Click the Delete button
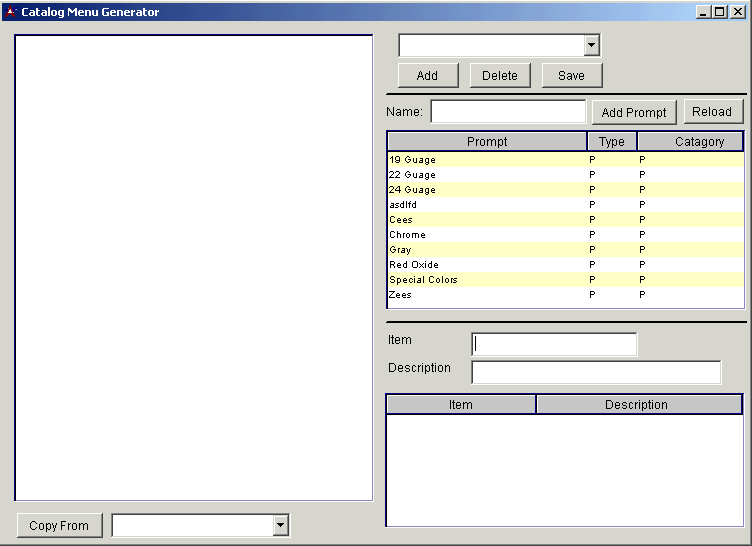 [500, 76]
